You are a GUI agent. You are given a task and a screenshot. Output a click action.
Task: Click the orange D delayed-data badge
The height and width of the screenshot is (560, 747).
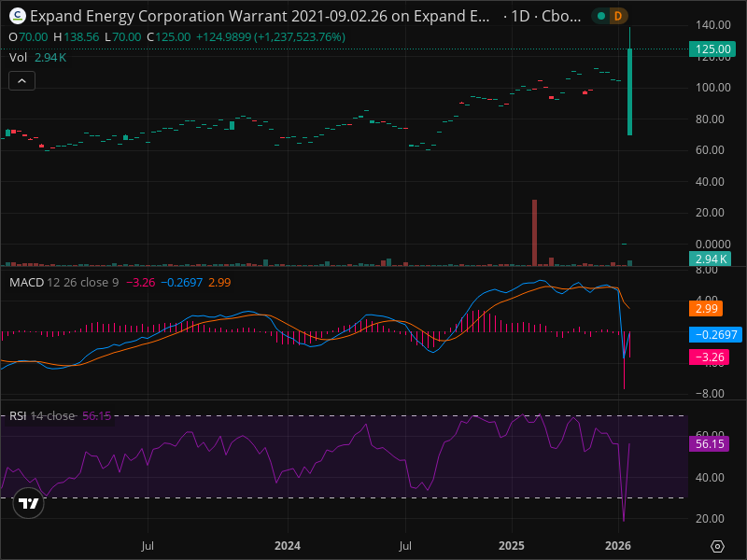click(x=618, y=16)
